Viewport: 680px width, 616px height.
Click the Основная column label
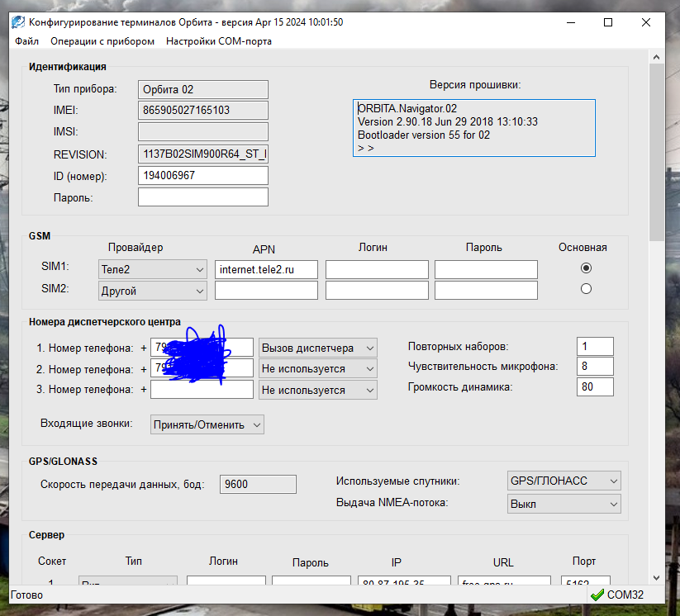(x=583, y=248)
